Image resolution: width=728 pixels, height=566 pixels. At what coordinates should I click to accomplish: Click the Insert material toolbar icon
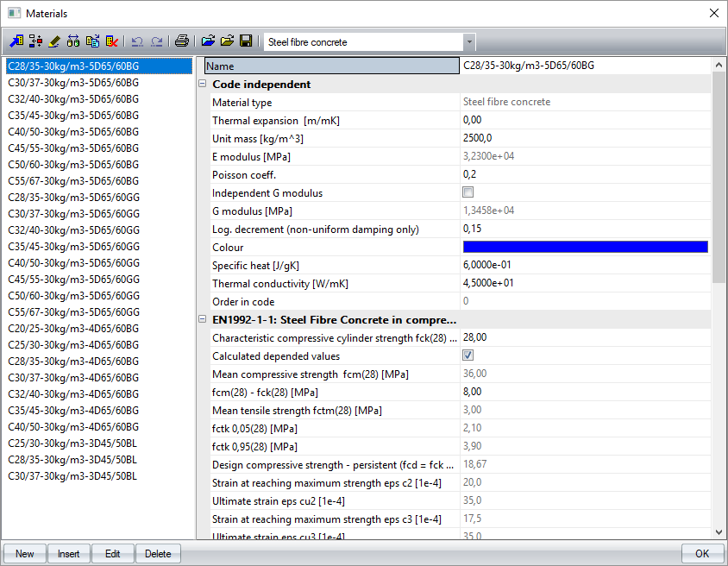tap(36, 40)
